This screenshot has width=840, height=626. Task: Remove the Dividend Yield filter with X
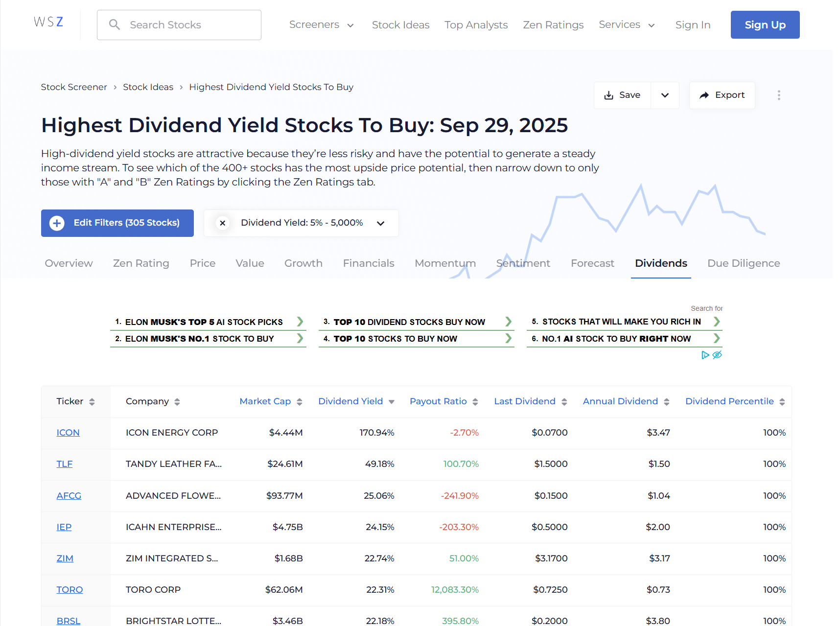pos(223,223)
